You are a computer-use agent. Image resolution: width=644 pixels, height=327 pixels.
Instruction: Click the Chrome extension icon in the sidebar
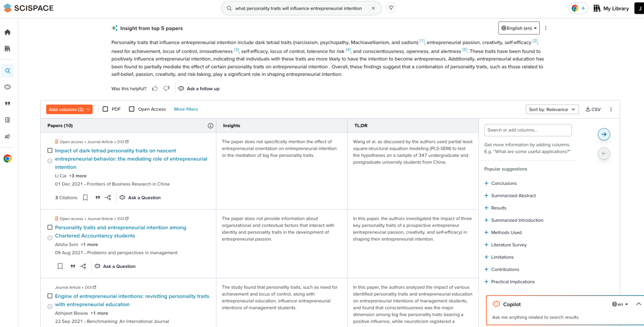coord(7,158)
